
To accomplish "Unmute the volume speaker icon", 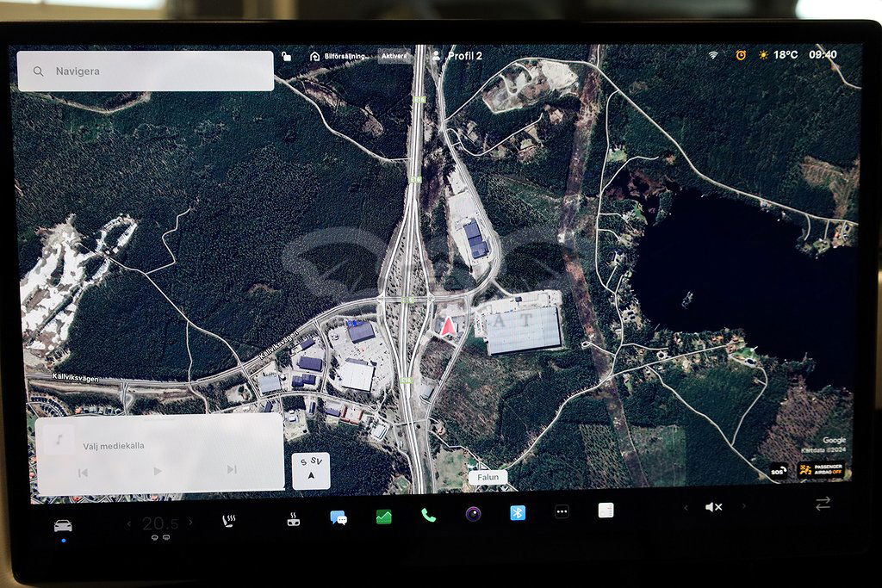I will coord(713,507).
